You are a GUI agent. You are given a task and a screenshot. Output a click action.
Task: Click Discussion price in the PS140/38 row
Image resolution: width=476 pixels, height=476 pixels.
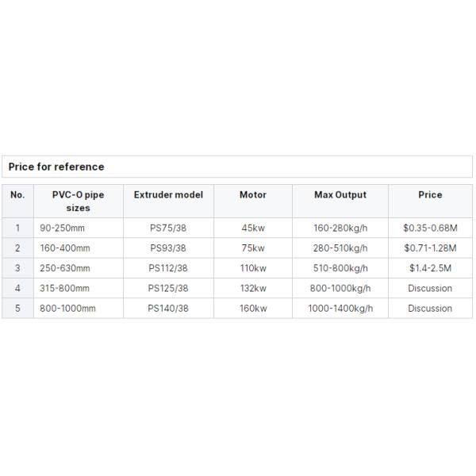pyautogui.click(x=430, y=309)
